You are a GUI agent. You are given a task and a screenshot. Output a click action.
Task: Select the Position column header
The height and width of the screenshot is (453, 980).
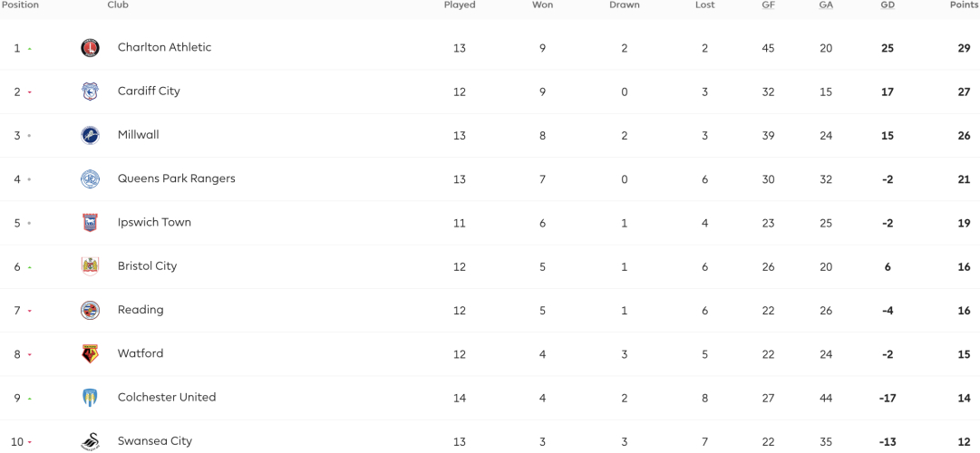click(x=19, y=5)
